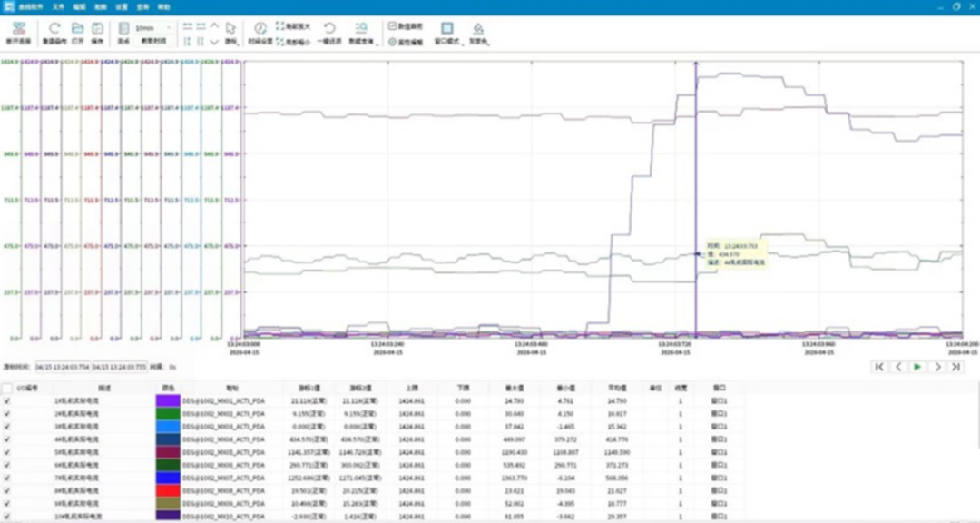Open the 编辑 (Edit) menu
980x523 pixels.
[79, 7]
